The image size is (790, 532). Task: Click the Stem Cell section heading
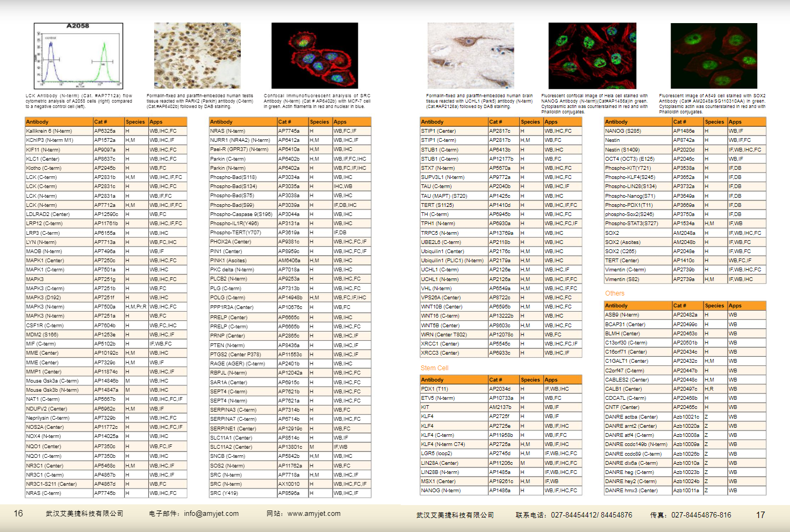click(x=434, y=368)
